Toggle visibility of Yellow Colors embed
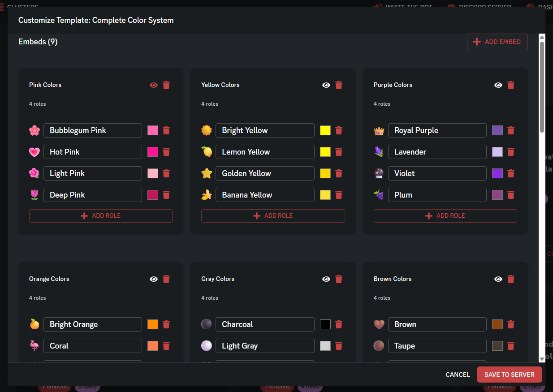This screenshot has height=392, width=553. pyautogui.click(x=326, y=85)
